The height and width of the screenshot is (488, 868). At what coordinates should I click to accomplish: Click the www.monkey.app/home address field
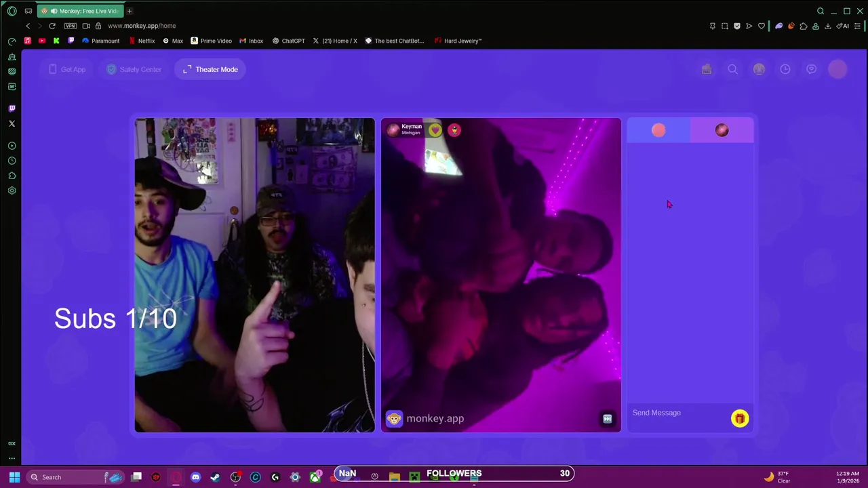142,26
